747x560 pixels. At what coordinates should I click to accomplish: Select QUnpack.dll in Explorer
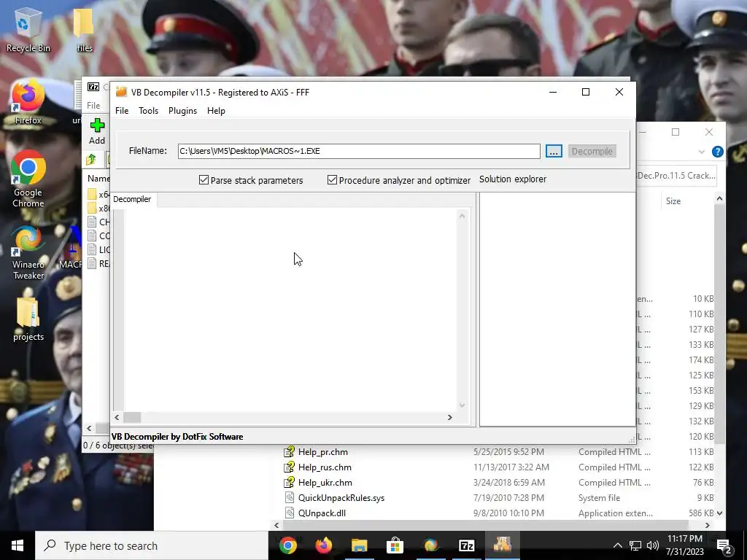pos(322,513)
